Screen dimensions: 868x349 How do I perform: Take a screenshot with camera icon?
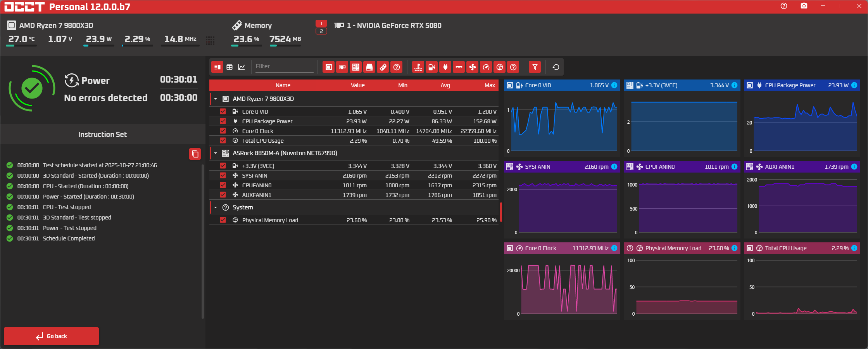coord(804,6)
